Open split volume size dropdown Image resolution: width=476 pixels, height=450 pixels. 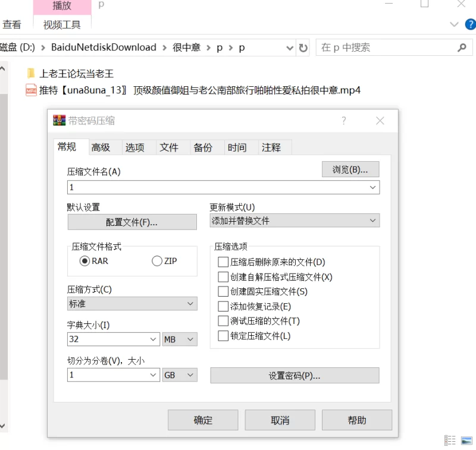(x=153, y=375)
